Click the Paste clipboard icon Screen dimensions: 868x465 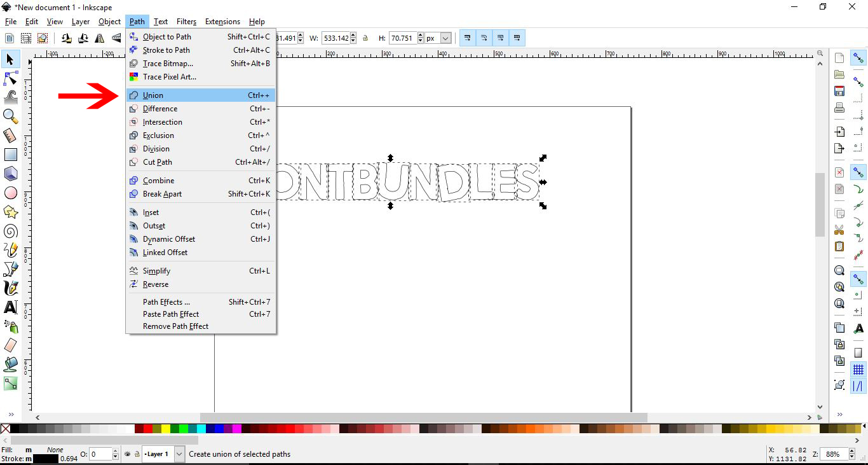839,246
